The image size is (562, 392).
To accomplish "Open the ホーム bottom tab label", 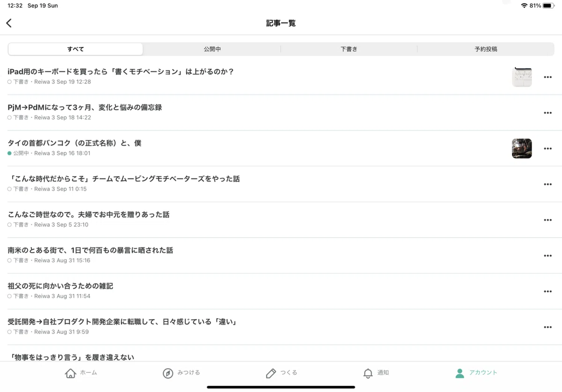I will point(89,373).
